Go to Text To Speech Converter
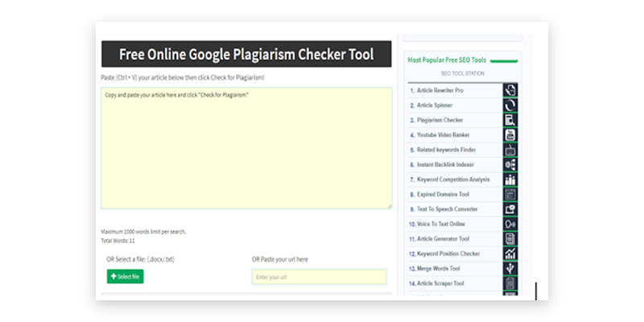Viewport: 644px width, 322px height. (x=448, y=209)
